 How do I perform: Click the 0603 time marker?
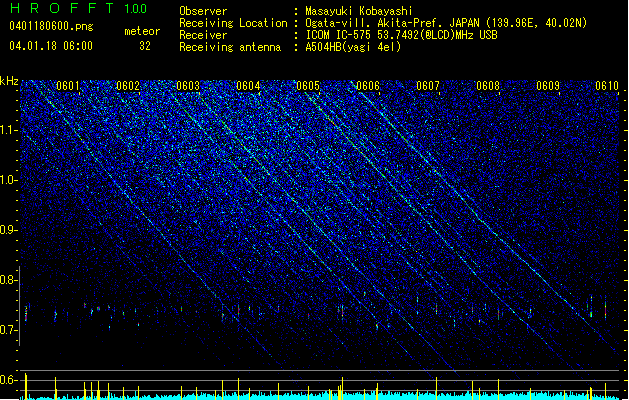point(188,86)
